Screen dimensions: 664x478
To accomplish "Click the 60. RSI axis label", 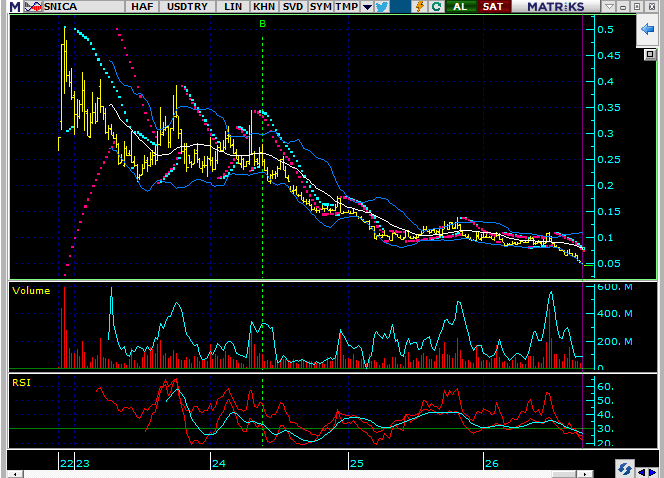I will coord(605,387).
